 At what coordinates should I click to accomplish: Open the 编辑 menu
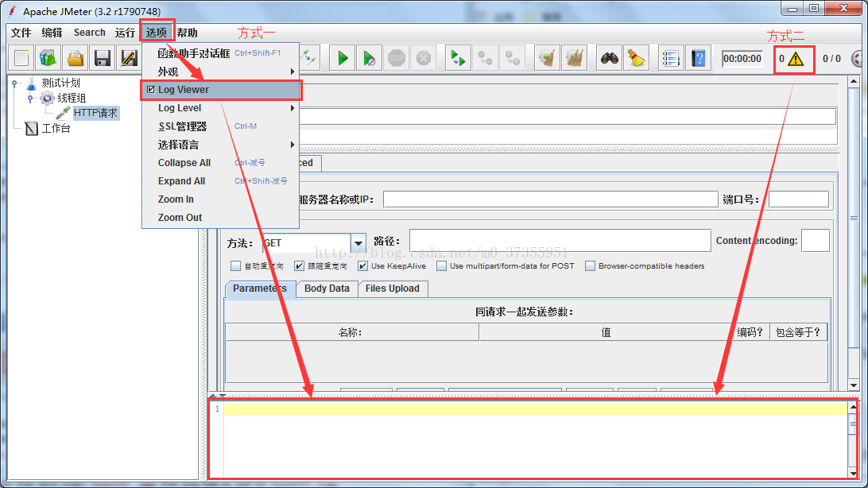[x=52, y=33]
